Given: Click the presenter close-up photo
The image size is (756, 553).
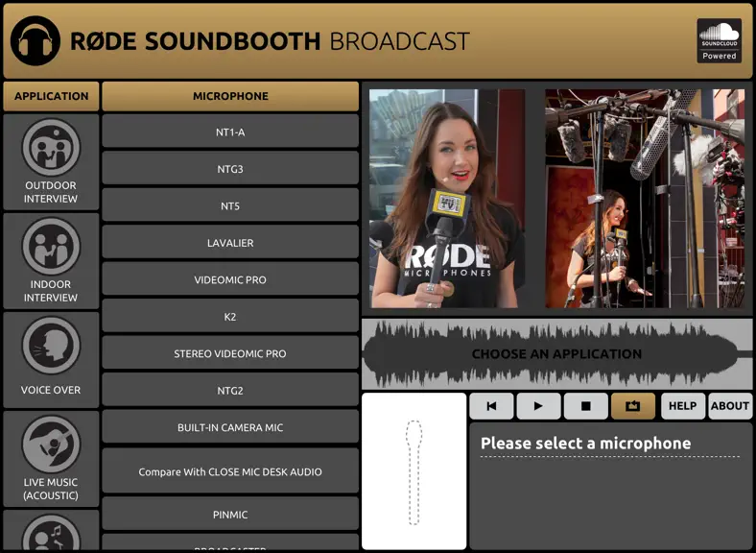Looking at the screenshot, I should coord(447,199).
